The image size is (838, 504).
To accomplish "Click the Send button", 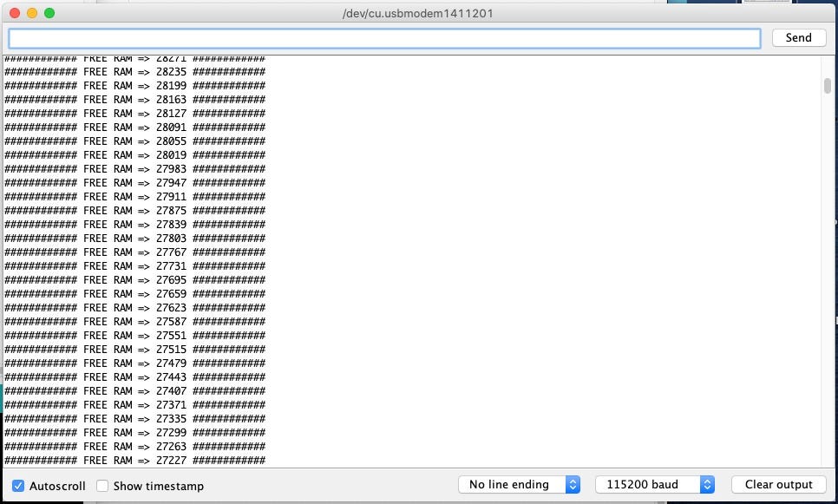I will click(x=798, y=38).
